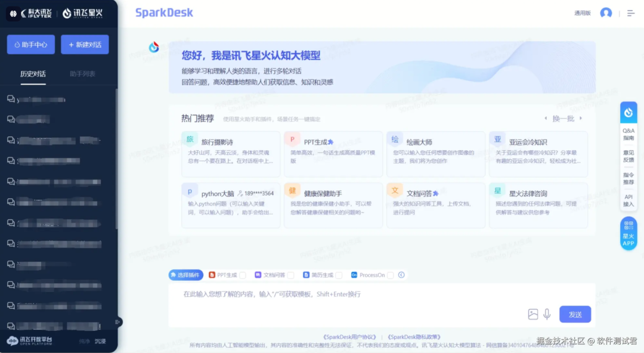Image resolution: width=644 pixels, height=353 pixels.
Task: Click the iFLYTEK logo in sidebar header
Action: pos(36,14)
